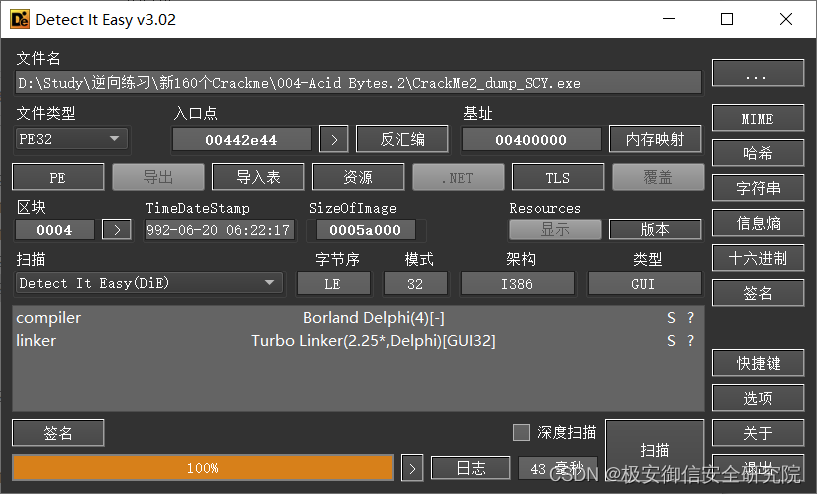
Task: Open the 十六进制 hex viewer
Action: point(758,258)
